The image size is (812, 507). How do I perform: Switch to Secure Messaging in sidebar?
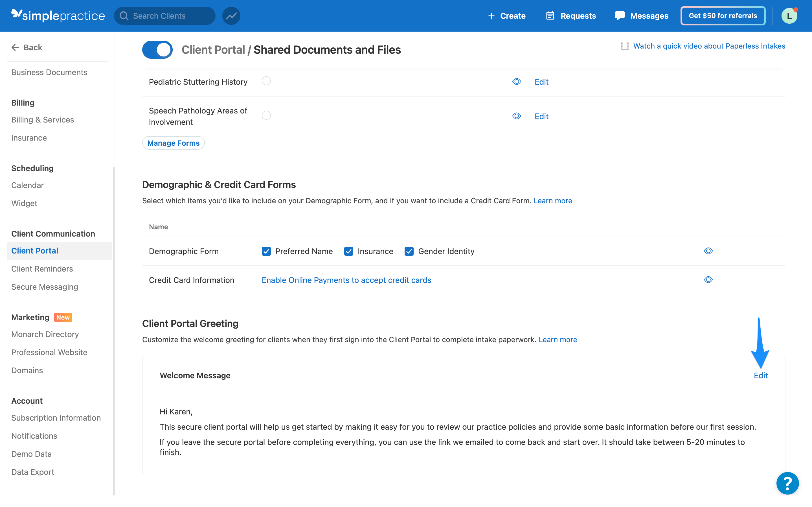(x=45, y=287)
